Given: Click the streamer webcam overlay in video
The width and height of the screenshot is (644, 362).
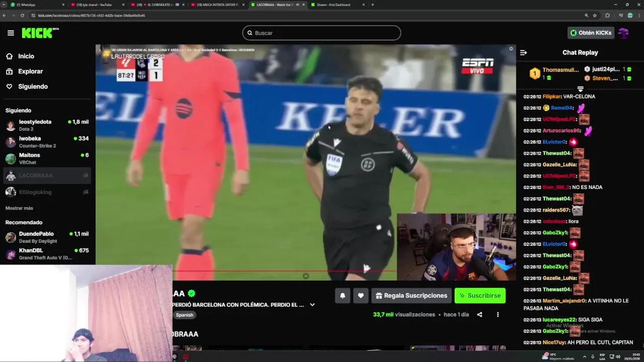Looking at the screenshot, I should tap(456, 247).
